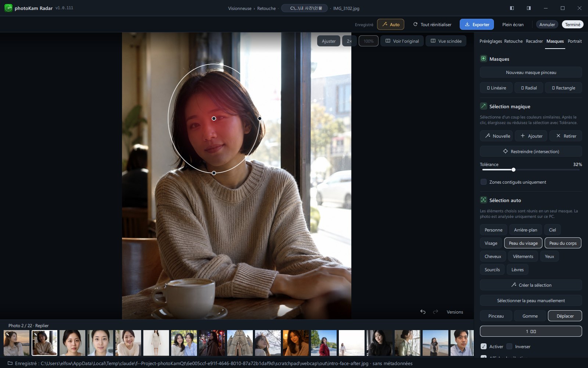The height and width of the screenshot is (368, 588).
Task: Click the folder icon in status bar
Action: tap(10, 363)
